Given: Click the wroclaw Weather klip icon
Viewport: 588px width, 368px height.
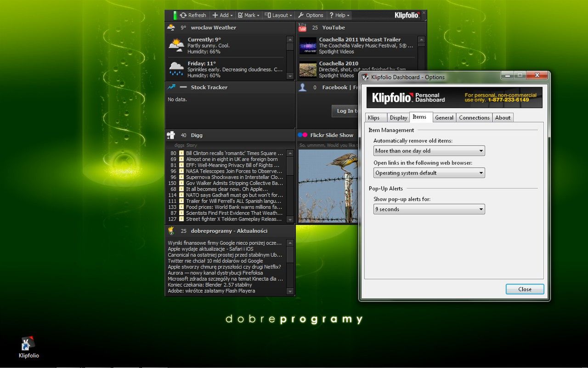Looking at the screenshot, I should [171, 28].
